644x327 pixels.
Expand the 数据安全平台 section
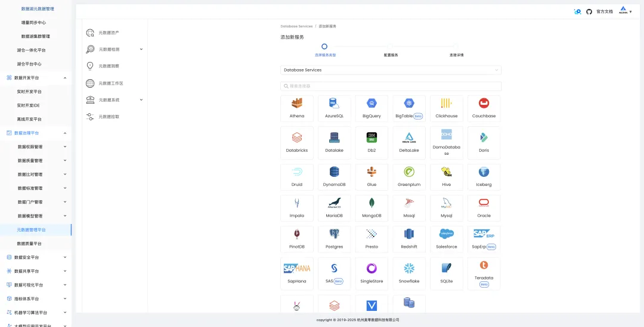pos(36,257)
